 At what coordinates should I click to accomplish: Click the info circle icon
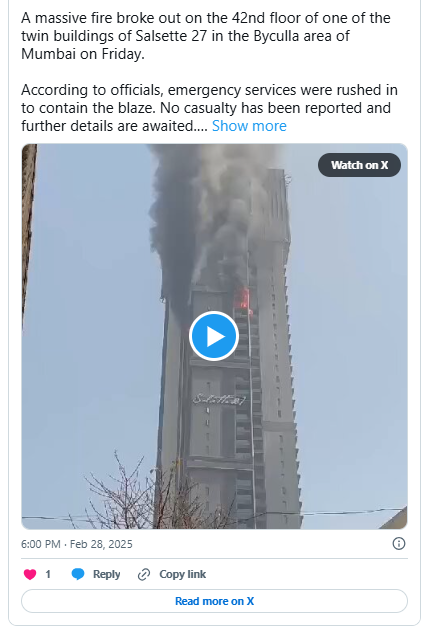(x=399, y=543)
